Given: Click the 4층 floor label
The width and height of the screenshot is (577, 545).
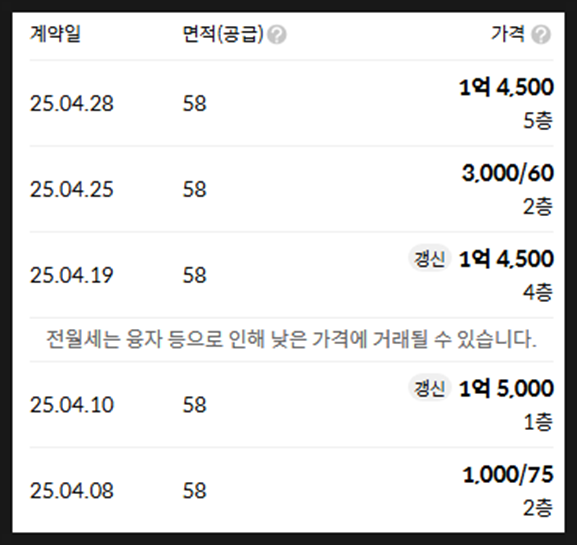Looking at the screenshot, I should (538, 292).
